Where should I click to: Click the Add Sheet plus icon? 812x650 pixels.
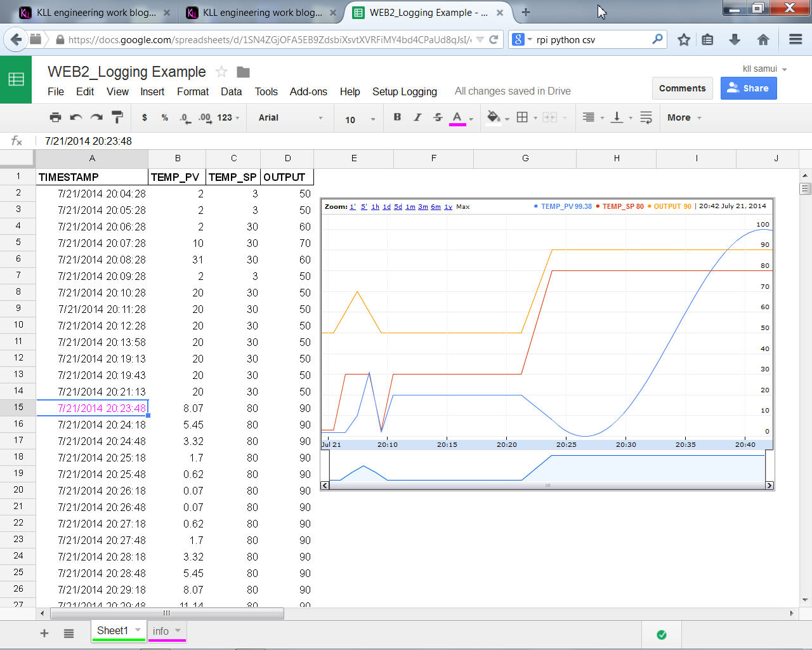(44, 633)
